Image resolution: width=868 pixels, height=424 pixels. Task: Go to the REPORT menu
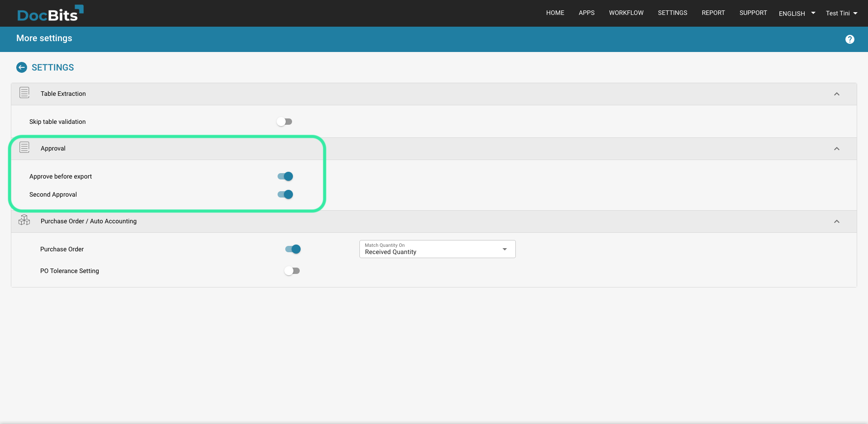pyautogui.click(x=713, y=13)
